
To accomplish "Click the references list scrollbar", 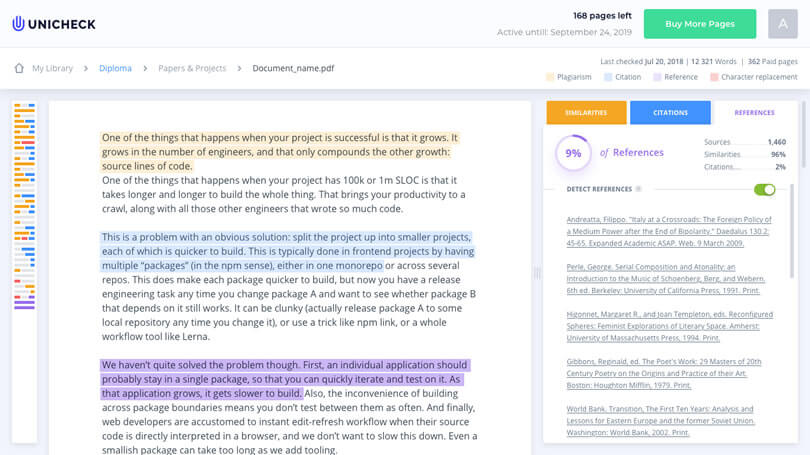I will [x=792, y=231].
